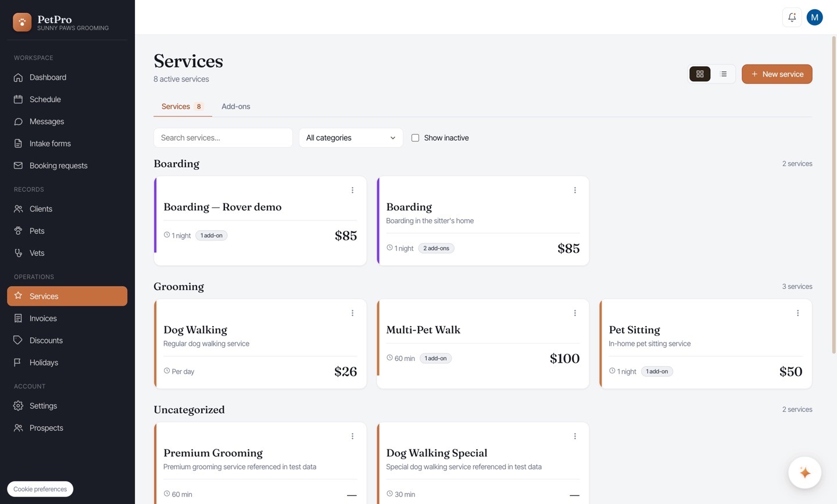Click the '8 active services' subtitle

[x=181, y=79]
